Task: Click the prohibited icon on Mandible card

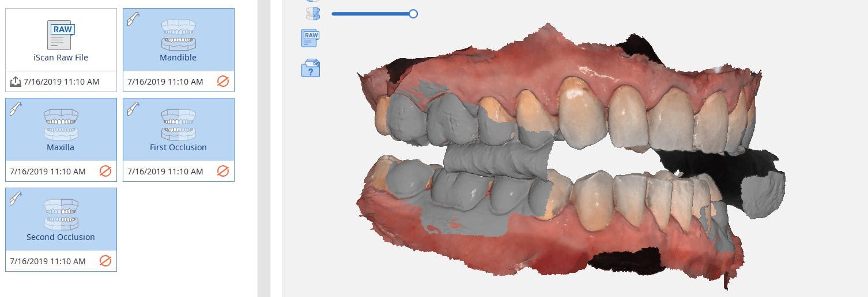Action: [x=223, y=82]
